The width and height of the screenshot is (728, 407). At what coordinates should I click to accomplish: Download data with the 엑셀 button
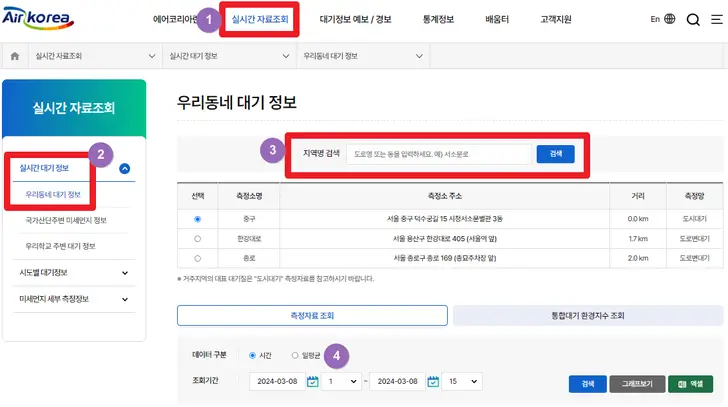click(x=690, y=384)
